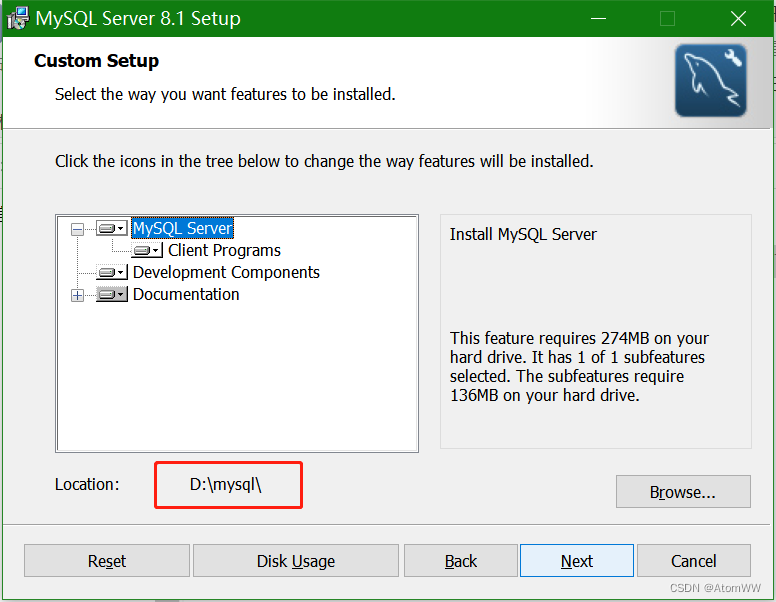Click the Browse... button
Viewport: 776px width, 602px height.
point(683,492)
